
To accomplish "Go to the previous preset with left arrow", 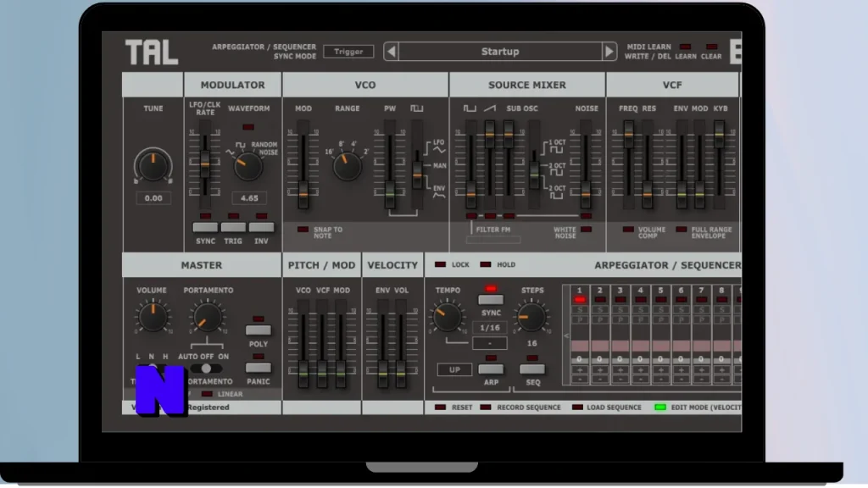I will click(391, 52).
